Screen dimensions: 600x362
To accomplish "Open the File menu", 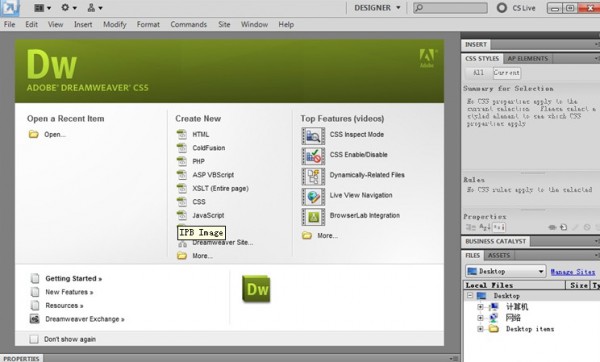I will tap(10, 24).
